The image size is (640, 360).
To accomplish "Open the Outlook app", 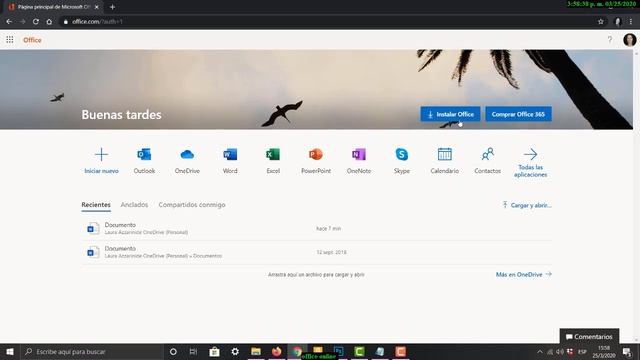I will (x=144, y=160).
